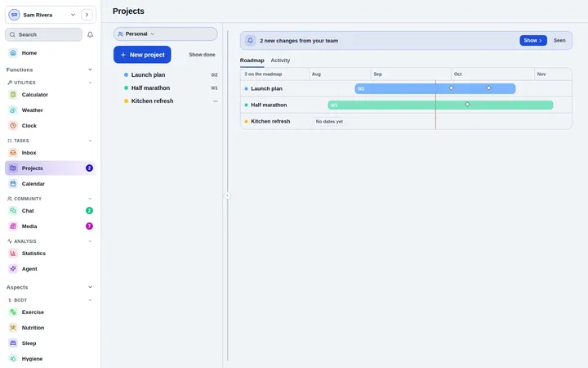Click the New project button
The width and height of the screenshot is (588, 368).
[x=142, y=55]
